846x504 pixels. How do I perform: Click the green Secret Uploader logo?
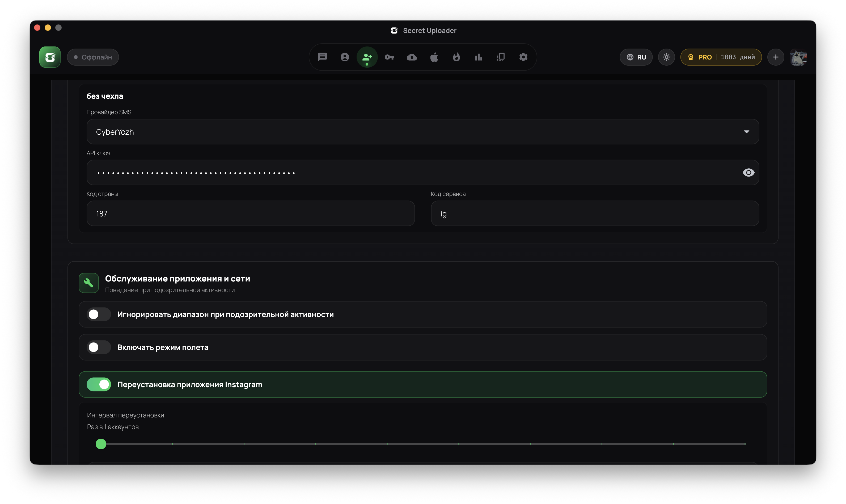[x=50, y=57]
